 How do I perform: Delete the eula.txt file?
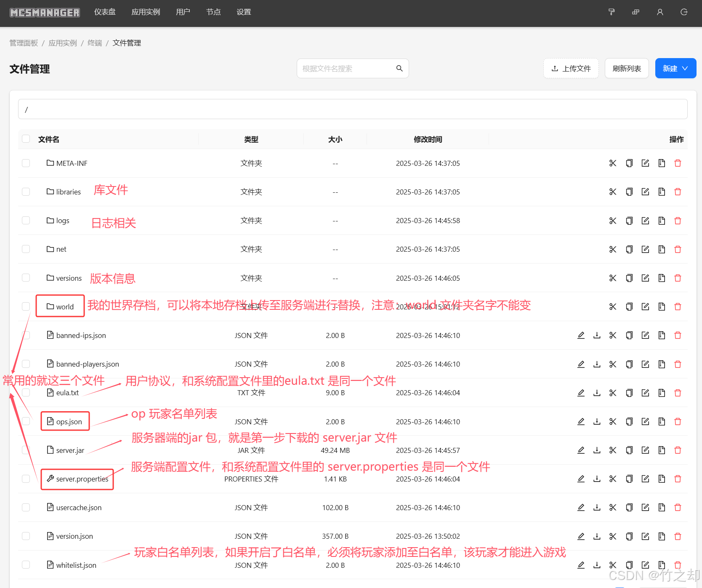click(x=678, y=393)
